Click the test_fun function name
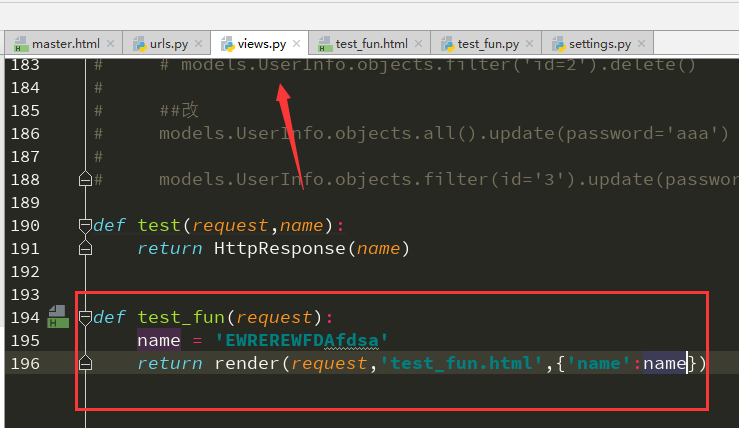The image size is (739, 428). pos(181,318)
